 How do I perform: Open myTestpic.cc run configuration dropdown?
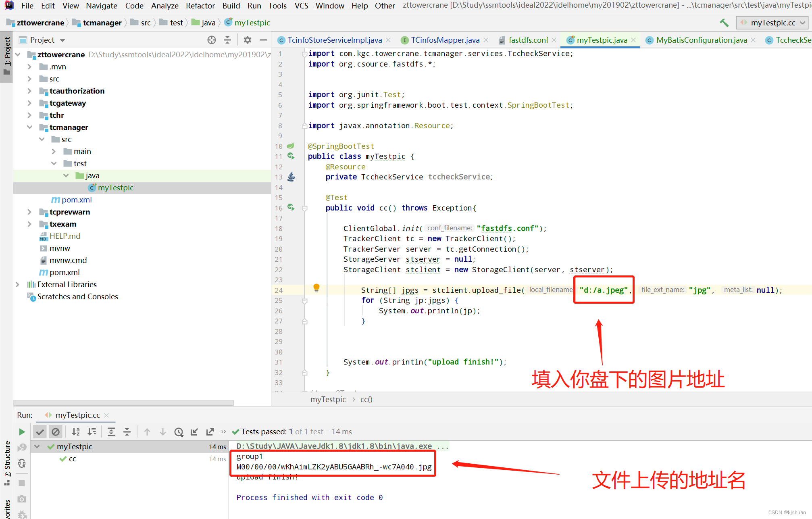[x=772, y=23]
